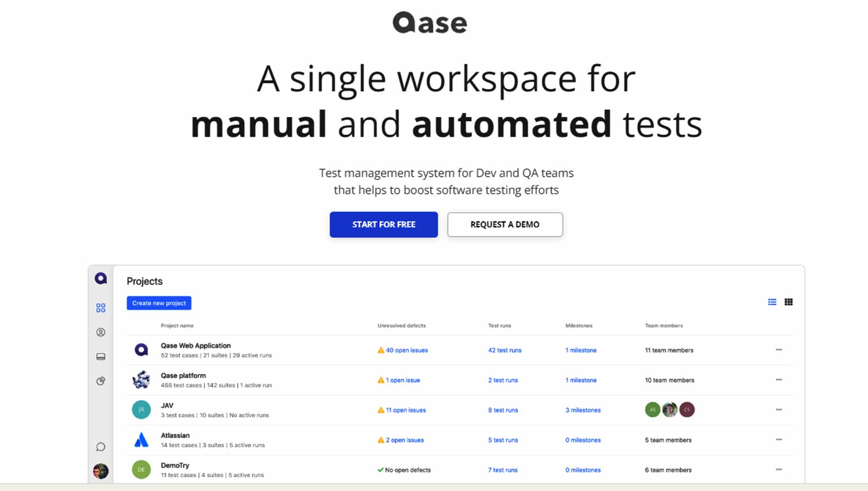Click the Qase Web Application project logo
The image size is (868, 491).
click(x=141, y=350)
